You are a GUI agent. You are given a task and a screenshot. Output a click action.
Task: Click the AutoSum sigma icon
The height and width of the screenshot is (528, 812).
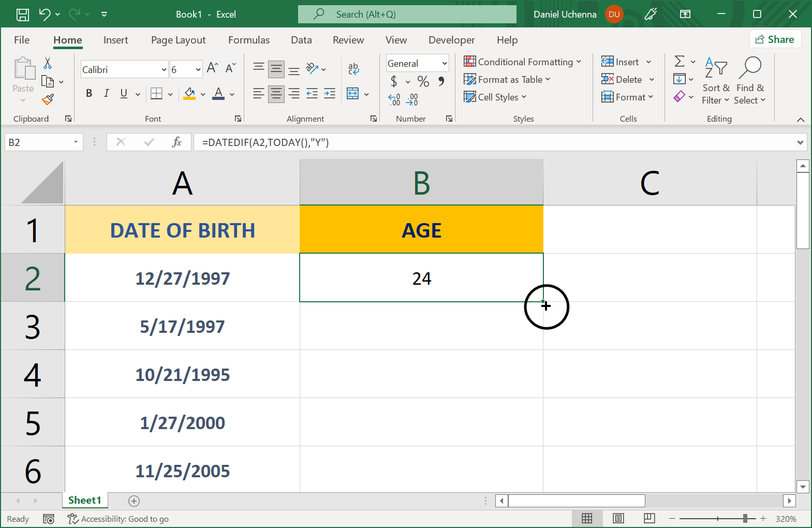point(680,62)
